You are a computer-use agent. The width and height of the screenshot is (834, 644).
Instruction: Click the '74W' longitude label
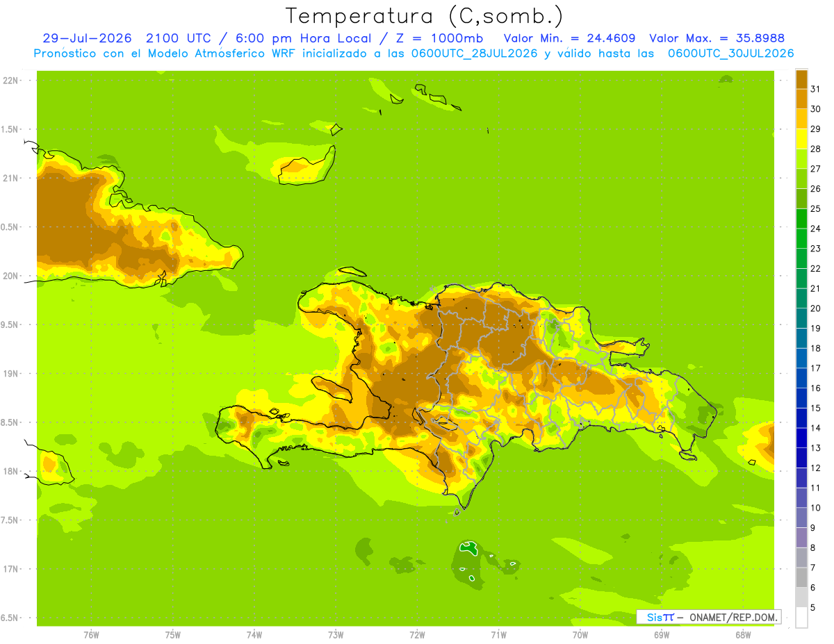tap(254, 634)
